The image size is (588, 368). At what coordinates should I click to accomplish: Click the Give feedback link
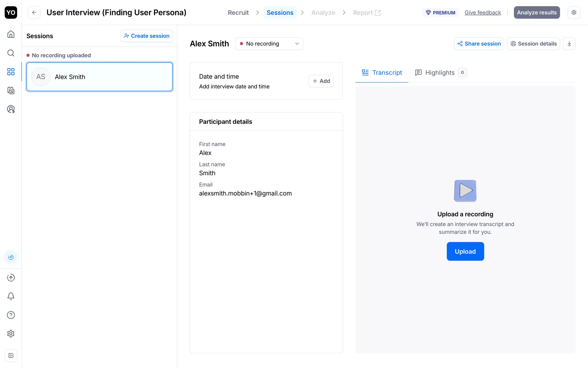pos(483,13)
